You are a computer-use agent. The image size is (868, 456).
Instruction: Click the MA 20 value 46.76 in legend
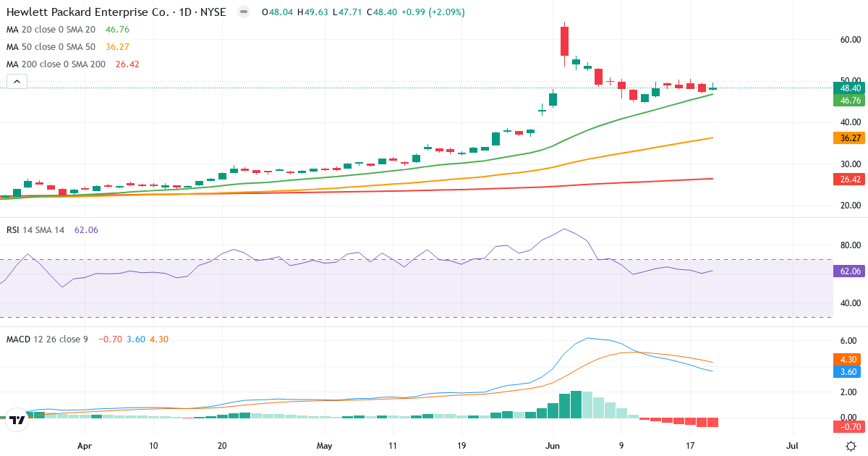coord(117,30)
